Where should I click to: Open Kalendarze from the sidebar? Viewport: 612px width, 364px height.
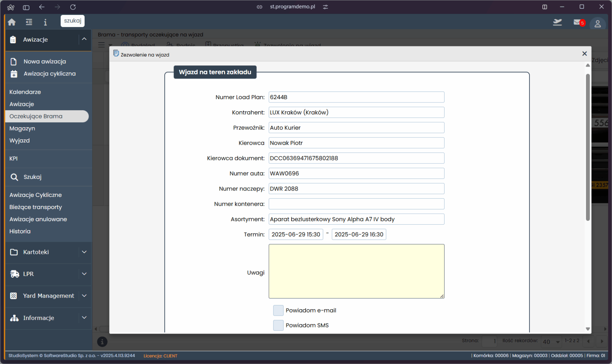pos(25,92)
